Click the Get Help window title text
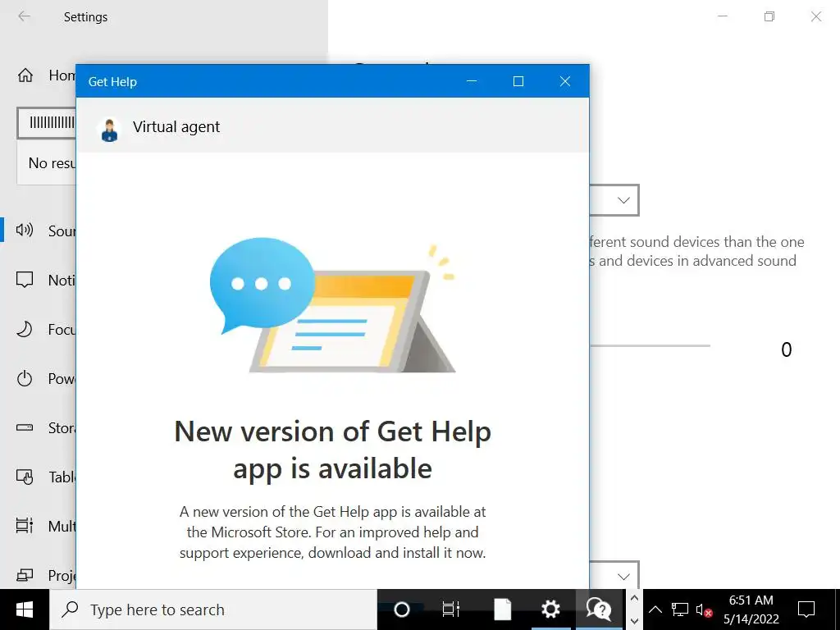840x630 pixels. click(x=112, y=82)
